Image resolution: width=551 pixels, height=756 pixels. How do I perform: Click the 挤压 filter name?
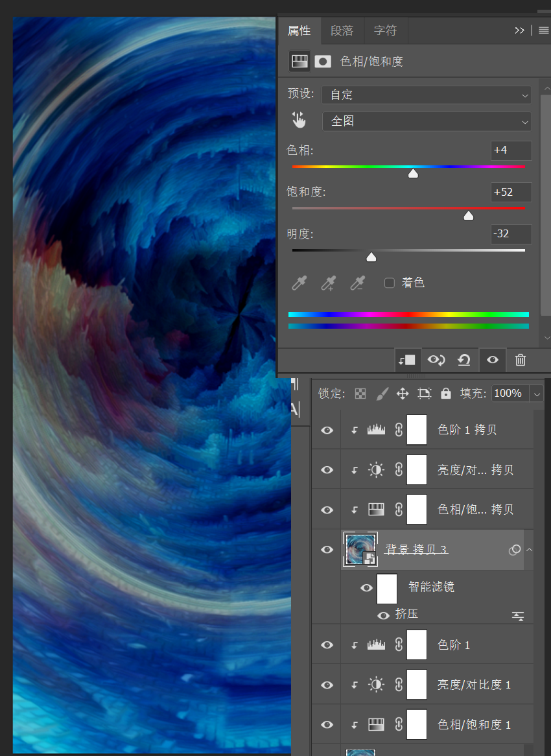[406, 614]
